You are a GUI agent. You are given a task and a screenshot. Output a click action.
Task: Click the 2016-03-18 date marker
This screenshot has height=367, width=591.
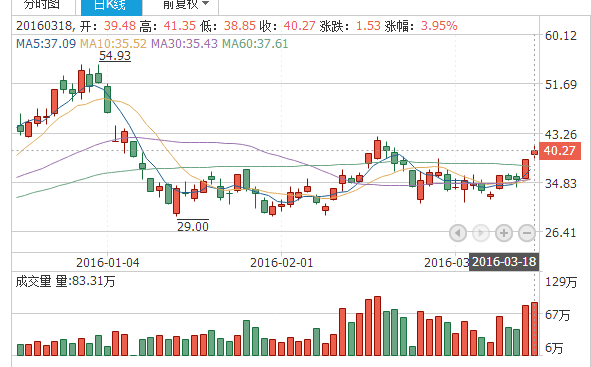(504, 261)
